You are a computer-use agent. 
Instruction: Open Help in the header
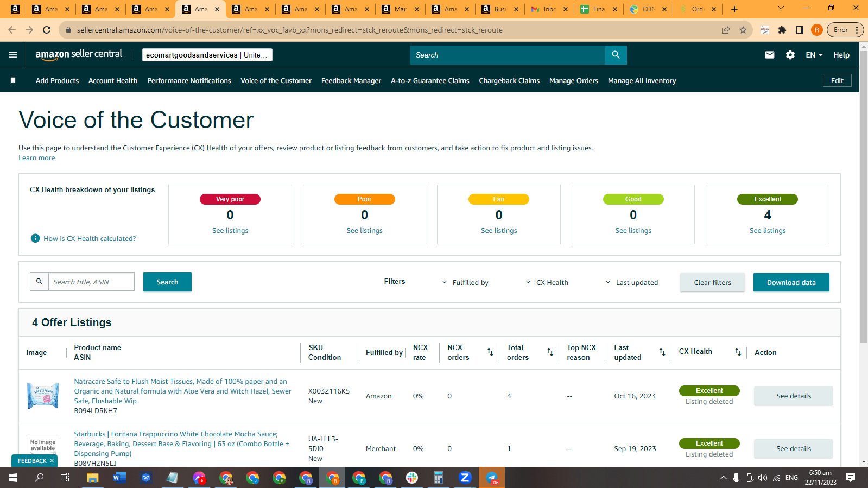click(x=841, y=55)
